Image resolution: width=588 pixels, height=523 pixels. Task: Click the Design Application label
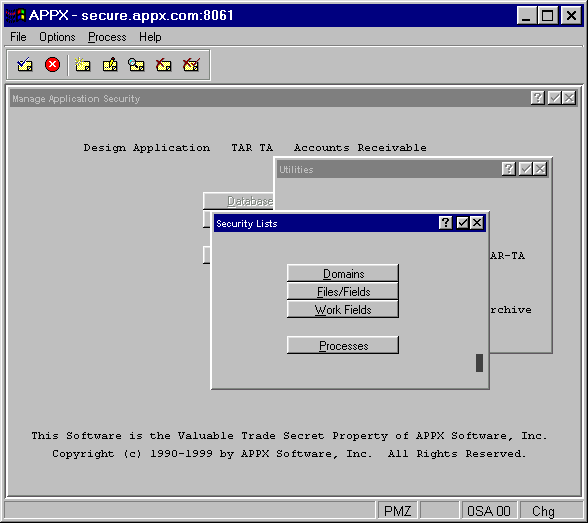point(147,148)
